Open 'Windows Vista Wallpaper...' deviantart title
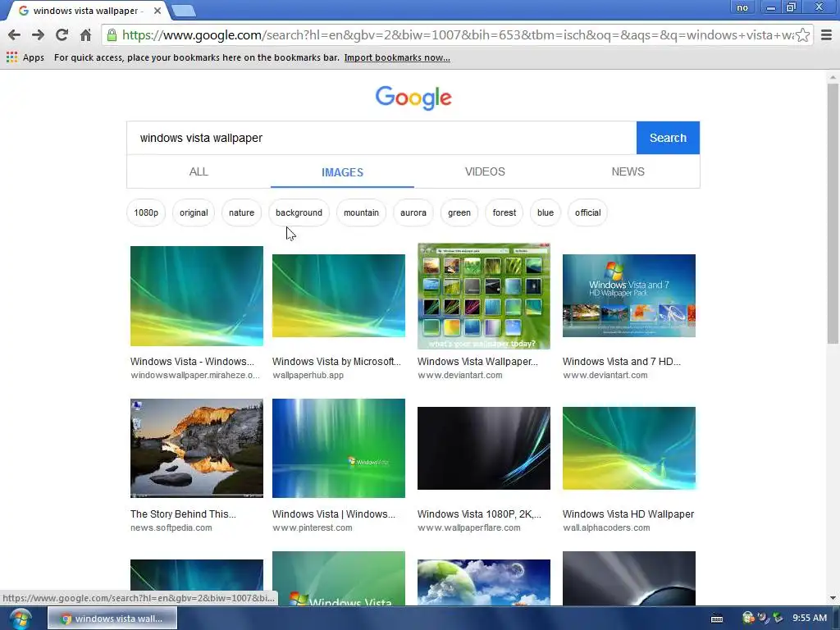840x630 pixels. pyautogui.click(x=478, y=362)
